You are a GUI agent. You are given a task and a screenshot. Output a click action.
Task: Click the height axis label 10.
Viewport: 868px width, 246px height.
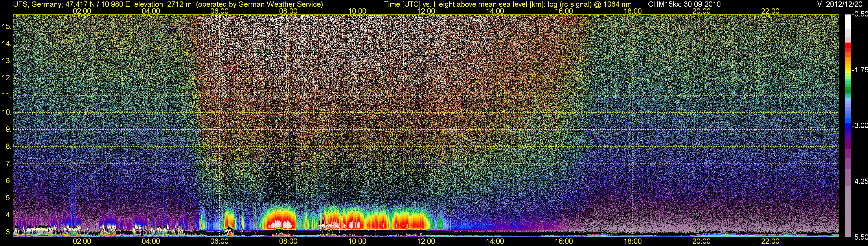pos(7,112)
